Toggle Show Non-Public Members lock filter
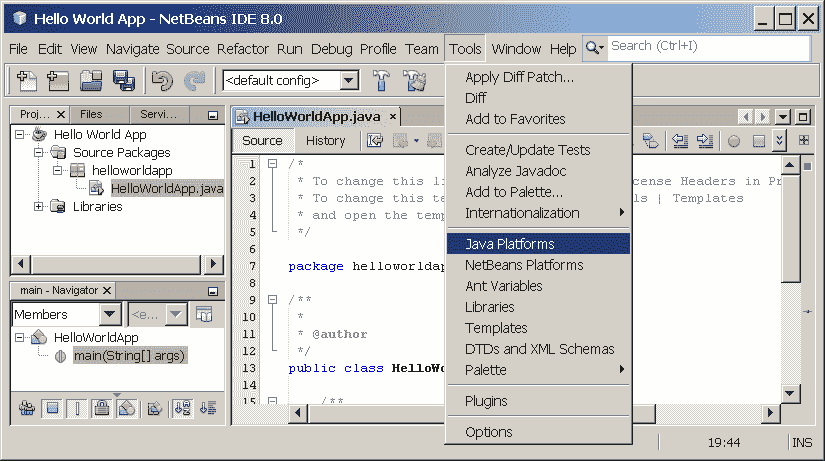This screenshot has width=825, height=461. 102,408
